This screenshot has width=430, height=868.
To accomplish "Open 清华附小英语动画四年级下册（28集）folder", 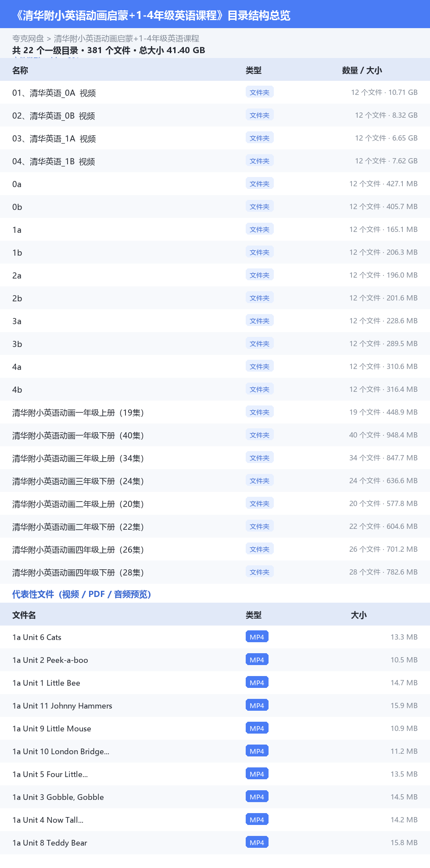I will [78, 572].
